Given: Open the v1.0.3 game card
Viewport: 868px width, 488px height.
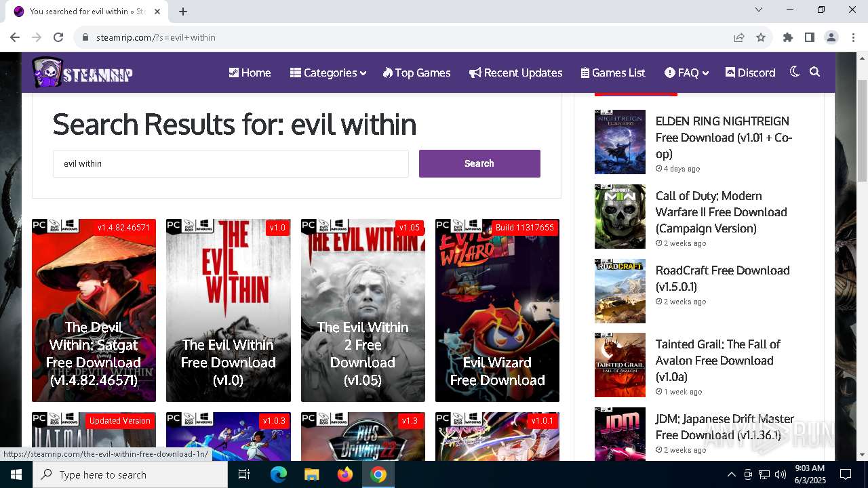Looking at the screenshot, I should [229, 436].
